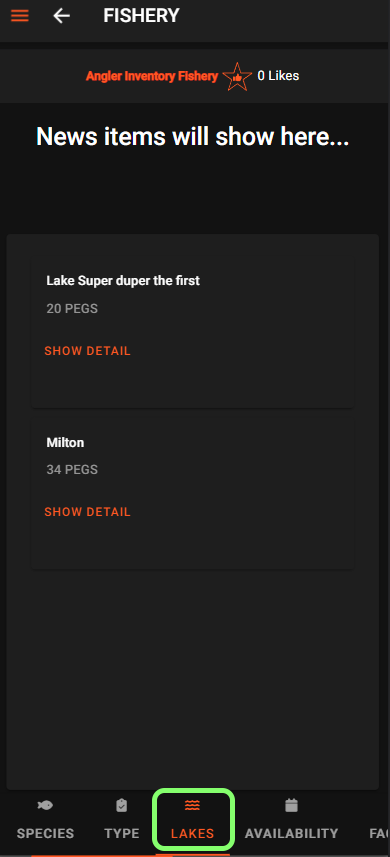Select the Milton lake card title

coord(66,442)
